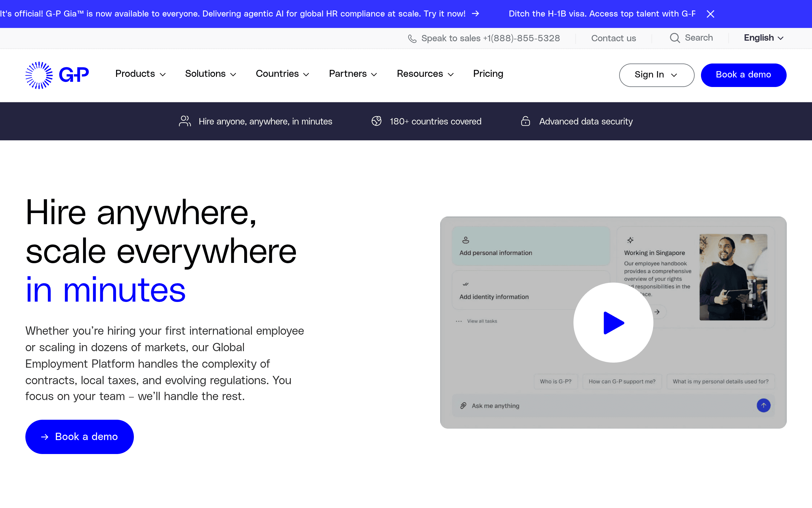Click the blue send arrow in chat box
The image size is (812, 508).
click(763, 405)
